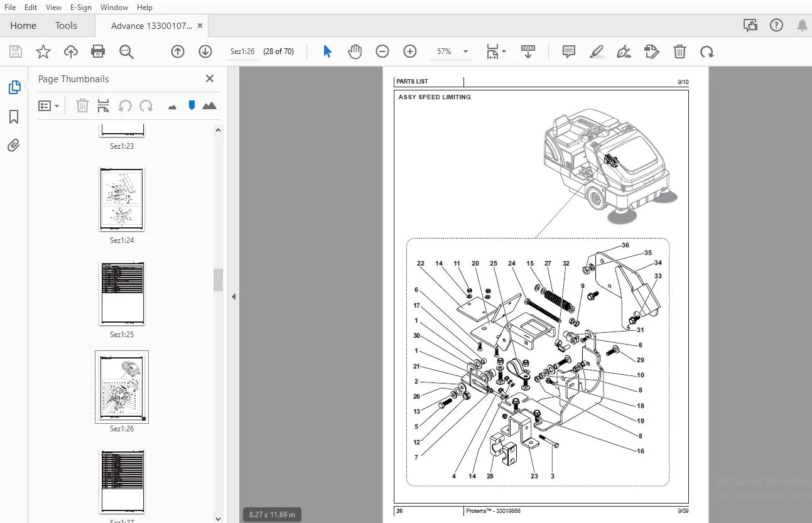The width and height of the screenshot is (812, 523).
Task: Click the PARTS LIST page header text
Action: point(413,82)
